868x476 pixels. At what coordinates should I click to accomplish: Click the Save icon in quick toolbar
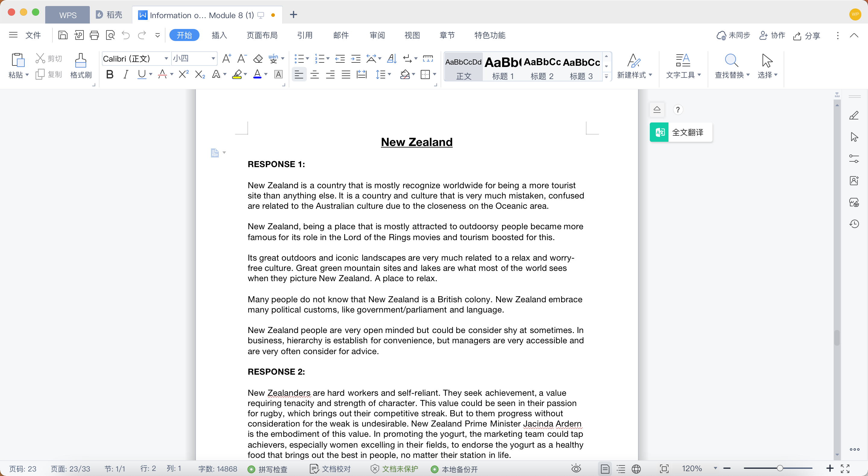(x=63, y=35)
